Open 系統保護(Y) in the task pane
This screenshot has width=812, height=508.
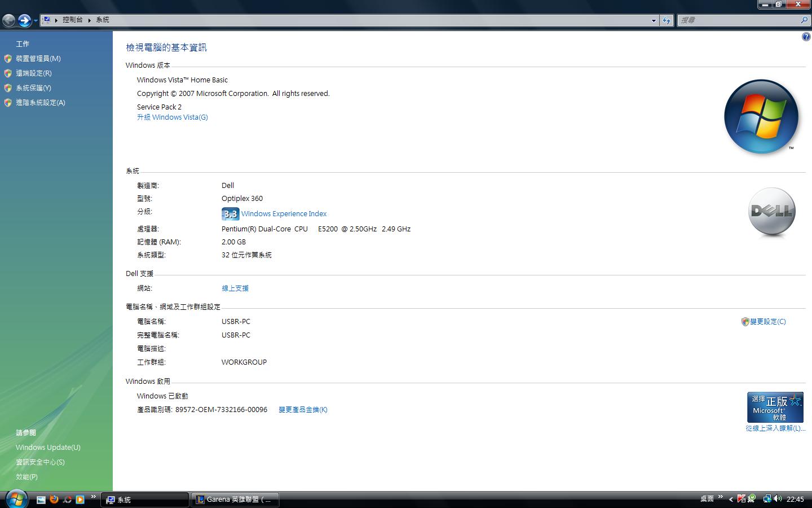pos(33,88)
